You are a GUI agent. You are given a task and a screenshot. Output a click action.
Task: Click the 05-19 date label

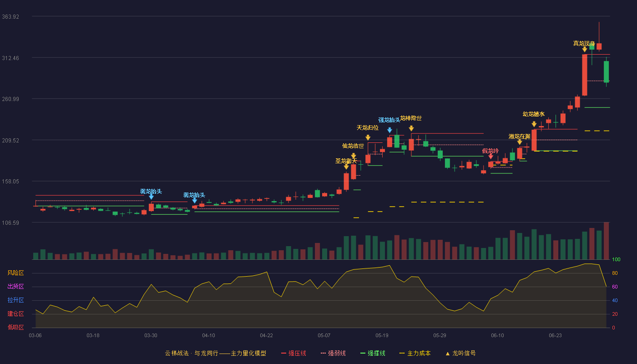[382, 335]
